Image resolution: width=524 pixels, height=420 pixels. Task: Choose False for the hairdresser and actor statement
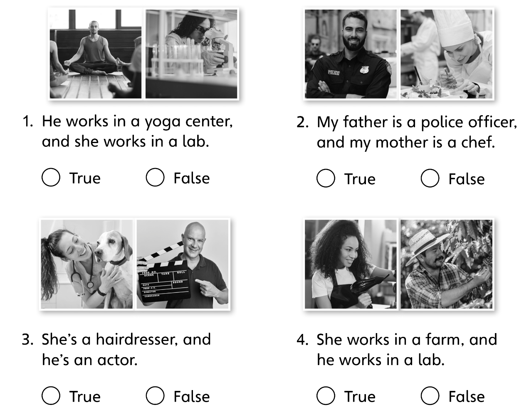coord(155,396)
